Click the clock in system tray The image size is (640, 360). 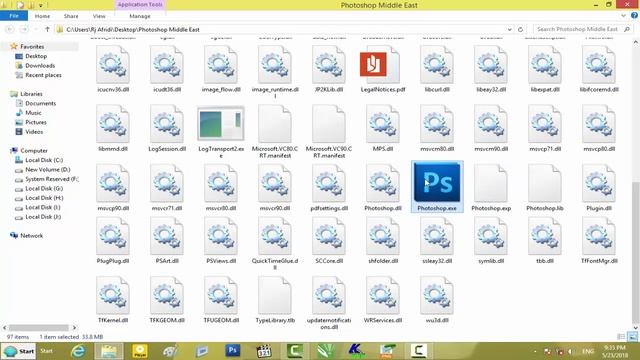(x=614, y=351)
